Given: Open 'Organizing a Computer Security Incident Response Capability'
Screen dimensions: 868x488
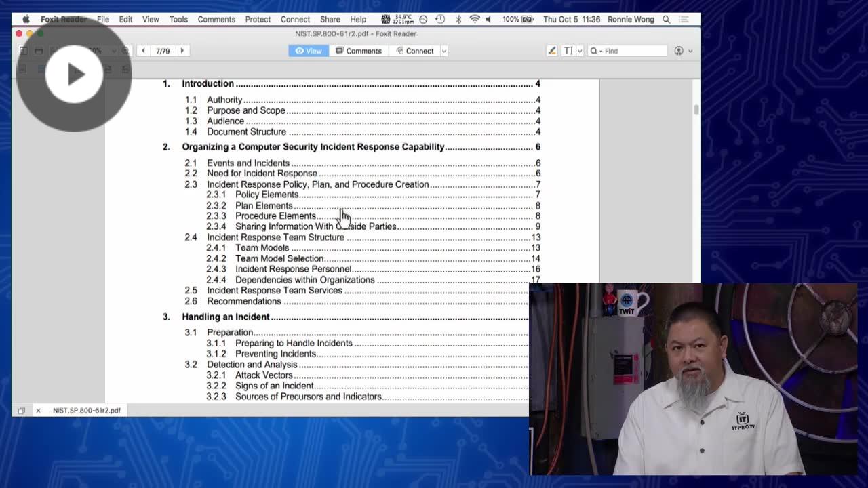Looking at the screenshot, I should [313, 147].
